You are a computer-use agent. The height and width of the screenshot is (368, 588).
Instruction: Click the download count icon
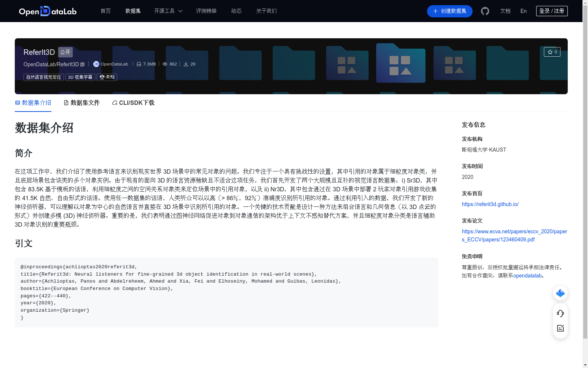coord(186,64)
